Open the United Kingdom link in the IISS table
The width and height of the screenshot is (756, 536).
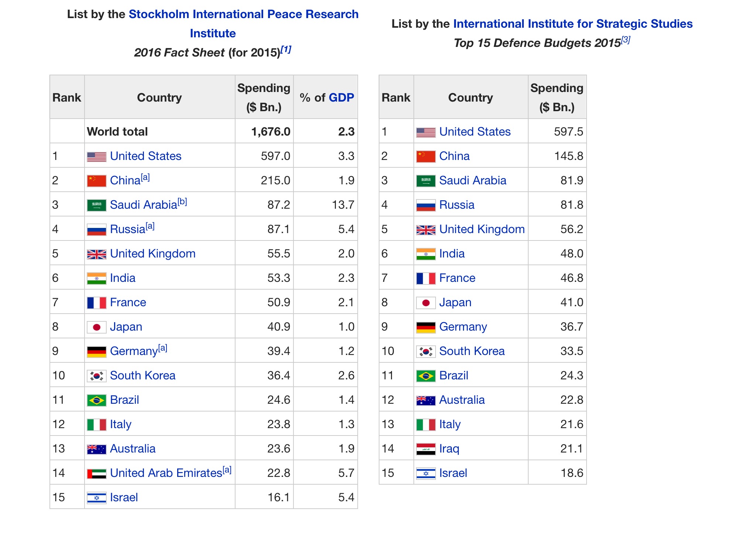482,229
